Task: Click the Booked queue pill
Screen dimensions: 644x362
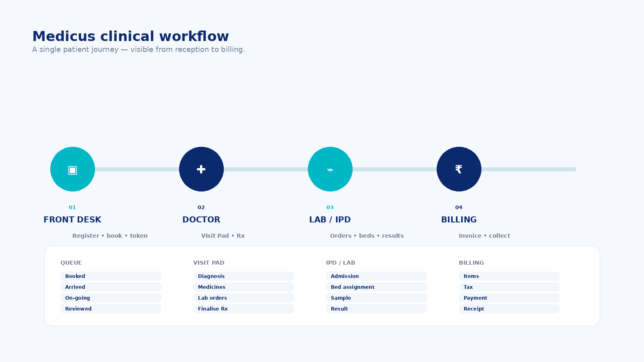Action: 111,276
